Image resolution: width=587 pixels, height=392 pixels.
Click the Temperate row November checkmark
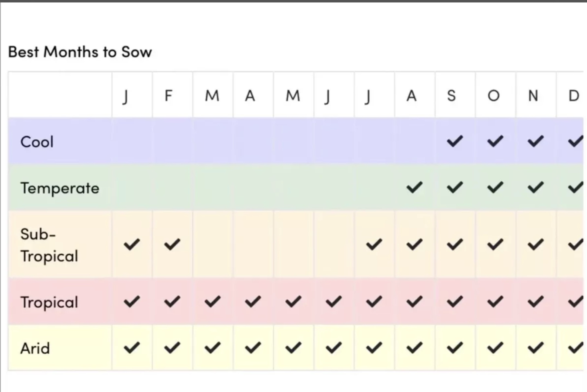coord(535,187)
